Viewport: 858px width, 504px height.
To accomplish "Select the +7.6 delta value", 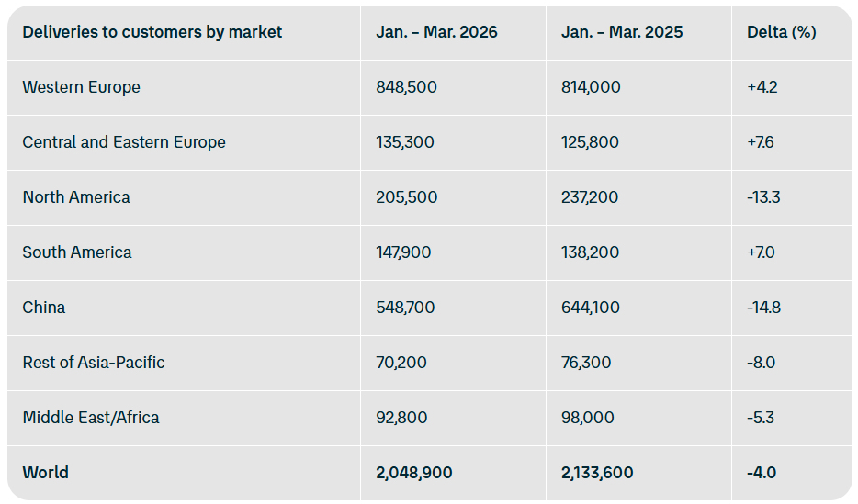I will click(761, 142).
